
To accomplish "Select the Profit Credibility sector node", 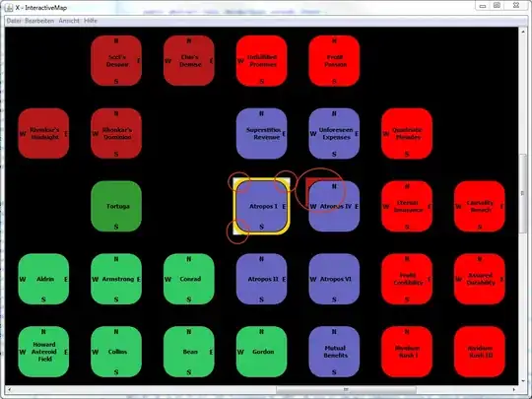I will point(407,279).
